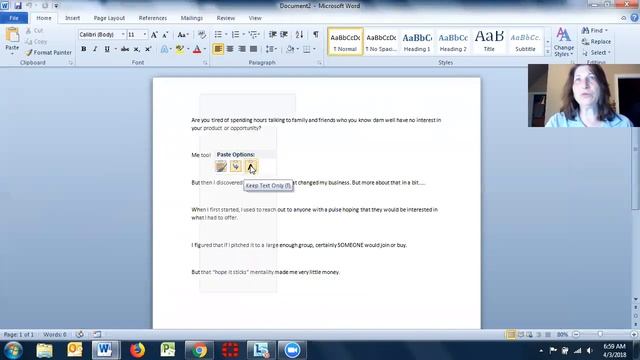The image size is (640, 360).
Task: Choose the Keep Source Formatting paste option
Action: [x=221, y=166]
